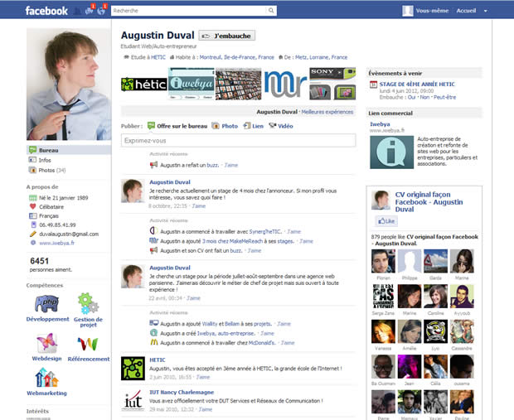The height and width of the screenshot is (420, 514).
Task: Click the Webdesign butterfly icon
Action: pos(46,343)
